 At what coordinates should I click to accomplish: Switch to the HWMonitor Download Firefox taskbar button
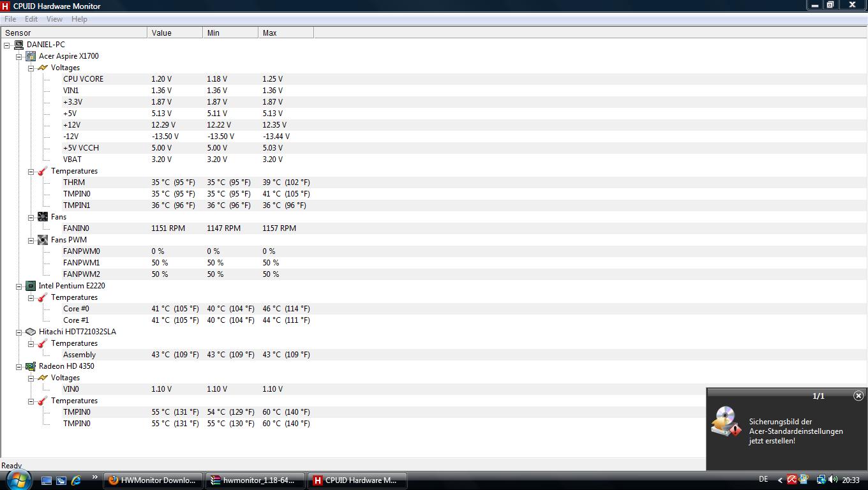pos(153,480)
